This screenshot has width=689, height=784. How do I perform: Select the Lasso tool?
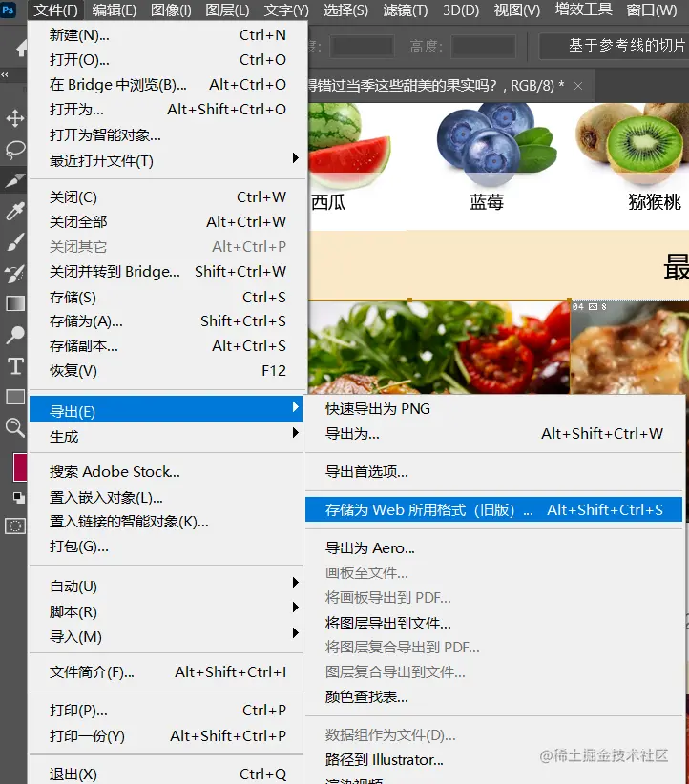pos(15,150)
